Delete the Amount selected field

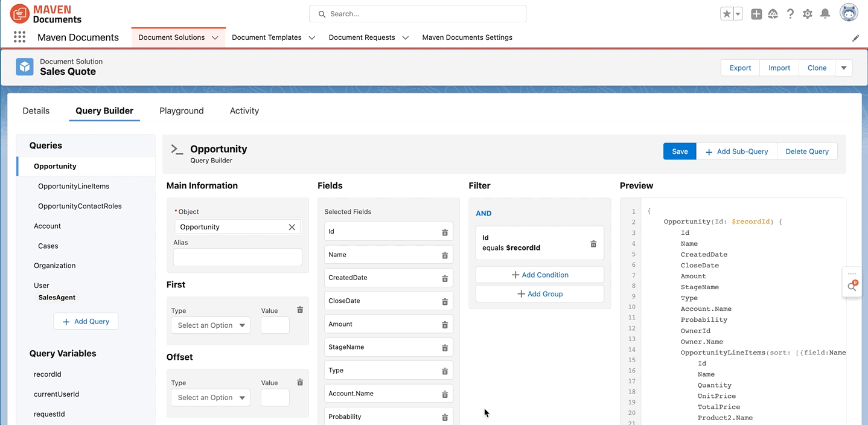tap(445, 325)
